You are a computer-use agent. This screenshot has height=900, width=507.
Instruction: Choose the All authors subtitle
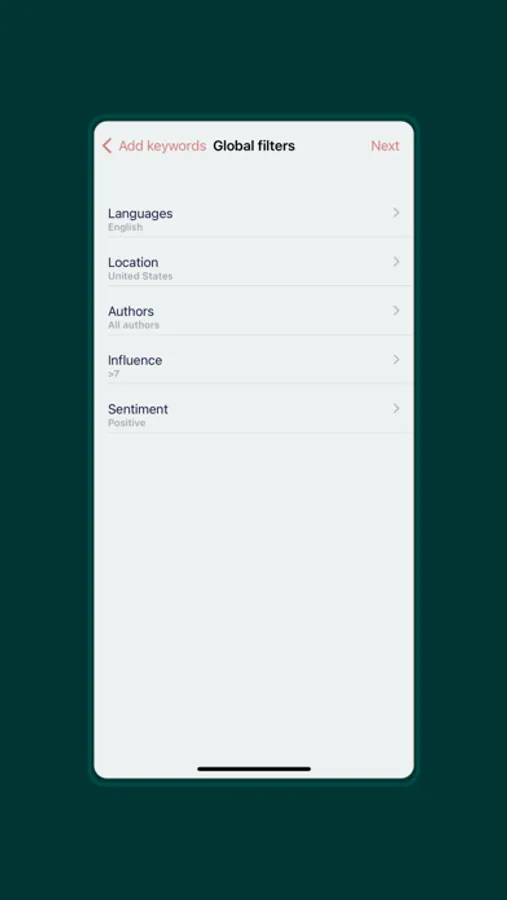[134, 325]
